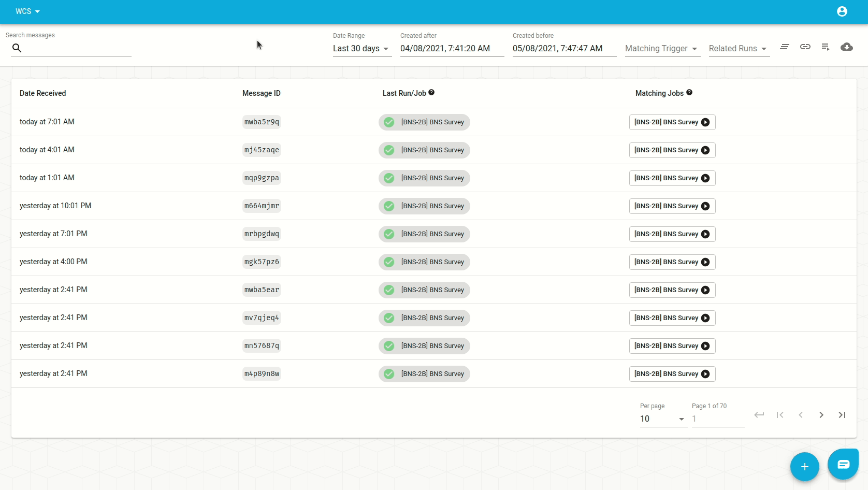Click the Created after date field
Image resolution: width=868 pixels, height=490 pixels.
pyautogui.click(x=452, y=49)
